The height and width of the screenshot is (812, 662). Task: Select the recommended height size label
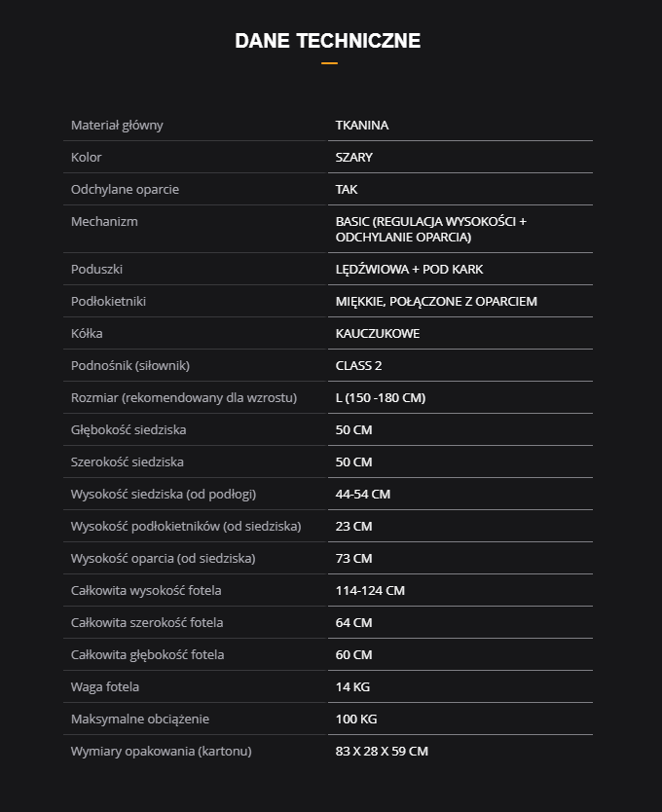[184, 398]
